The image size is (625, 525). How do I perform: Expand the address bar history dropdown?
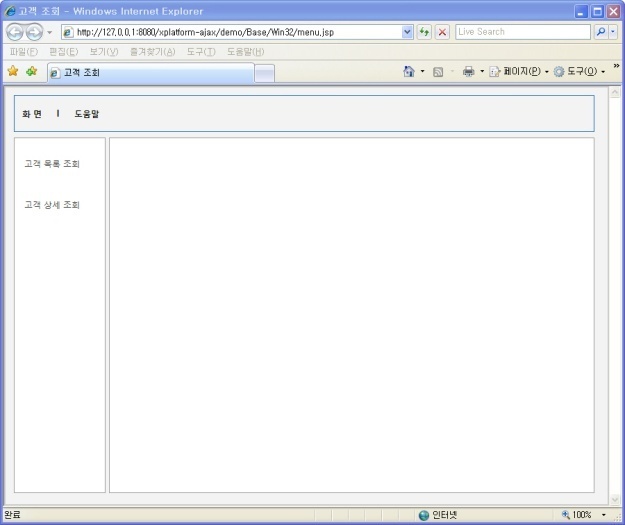pos(407,32)
